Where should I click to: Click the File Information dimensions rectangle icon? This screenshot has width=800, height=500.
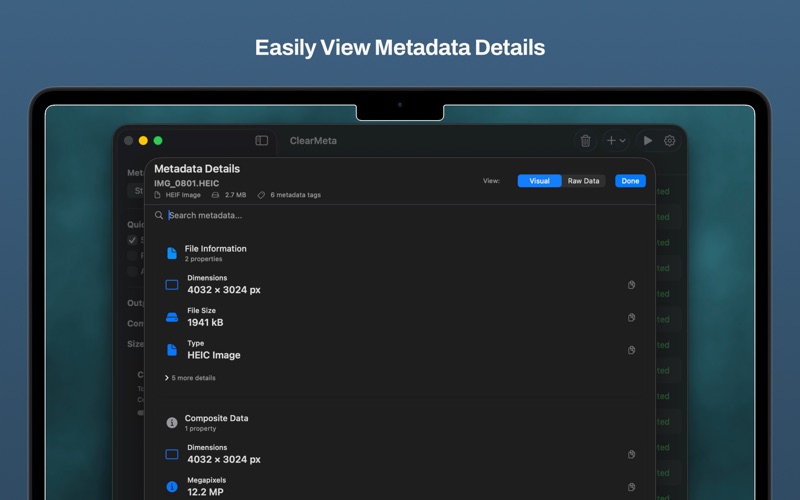click(x=172, y=285)
